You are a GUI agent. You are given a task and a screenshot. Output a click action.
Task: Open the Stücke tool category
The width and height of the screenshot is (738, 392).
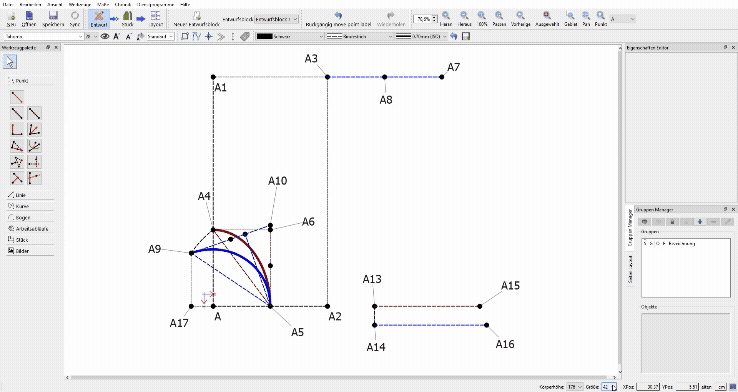pos(30,240)
